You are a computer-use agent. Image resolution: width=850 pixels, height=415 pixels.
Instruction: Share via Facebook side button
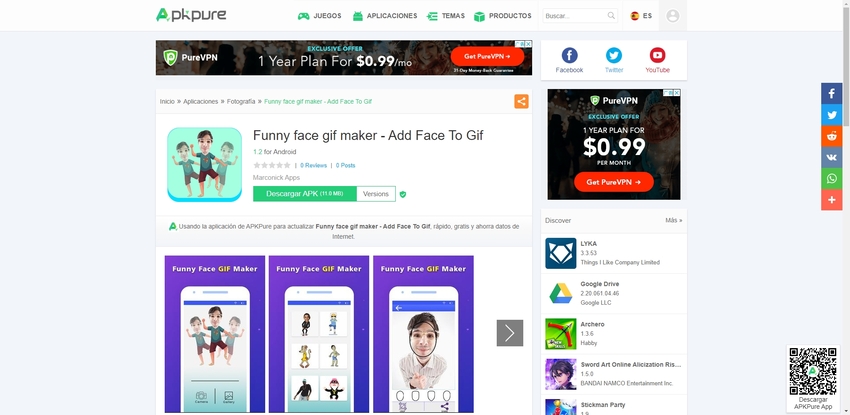point(832,93)
